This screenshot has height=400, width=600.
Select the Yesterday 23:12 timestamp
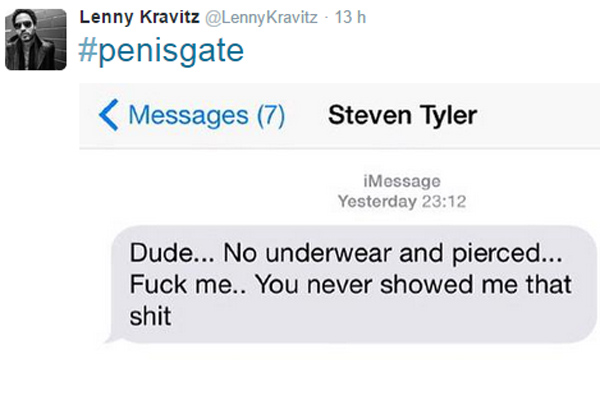[402, 201]
